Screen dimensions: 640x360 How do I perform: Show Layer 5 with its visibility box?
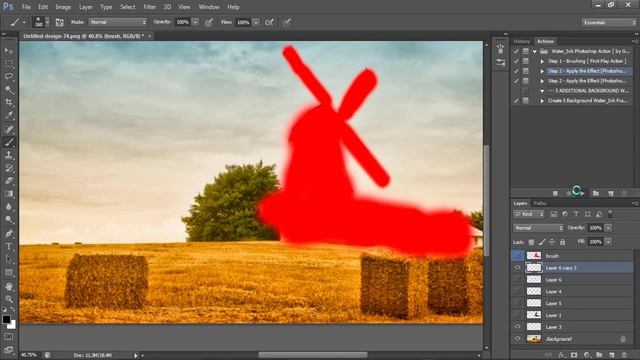(x=517, y=303)
